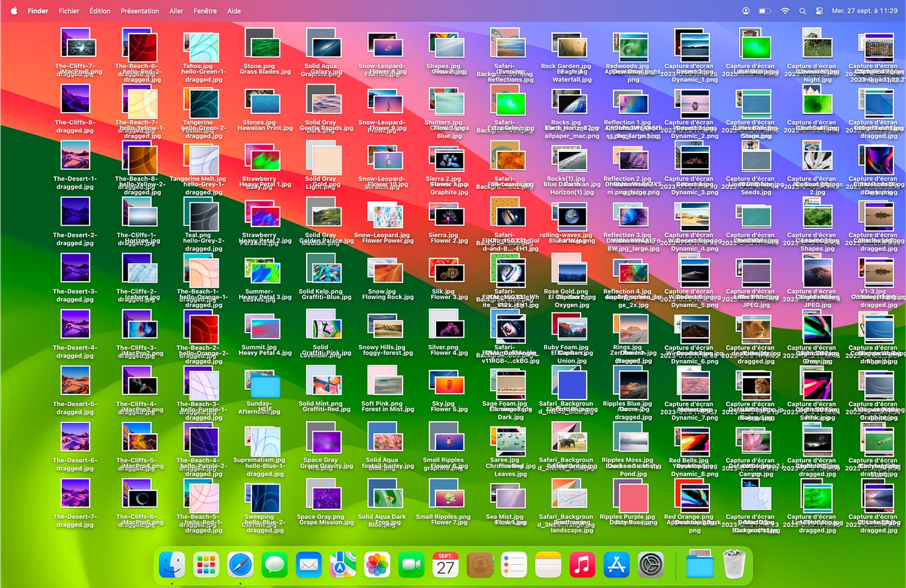Open the Trash in the Dock
The width and height of the screenshot is (906, 588).
coord(734,565)
